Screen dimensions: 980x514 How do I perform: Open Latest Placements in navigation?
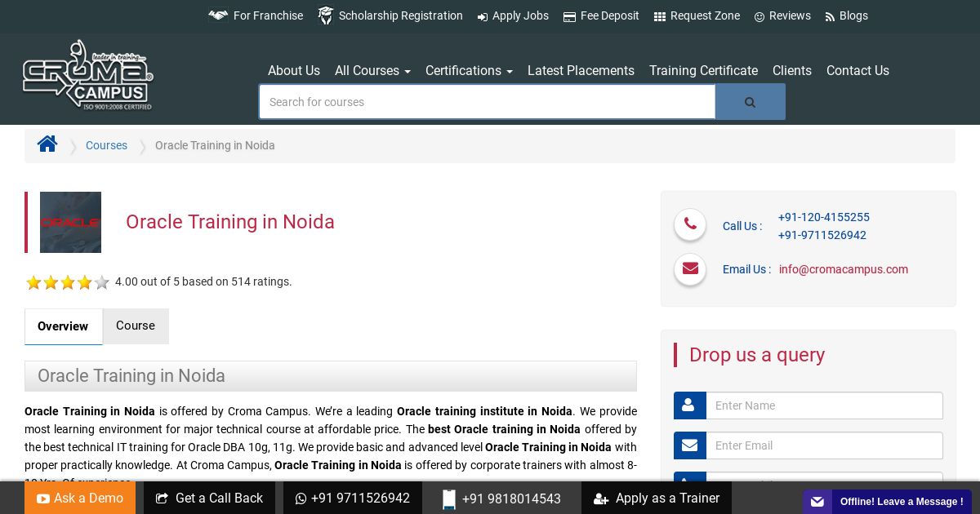581,71
